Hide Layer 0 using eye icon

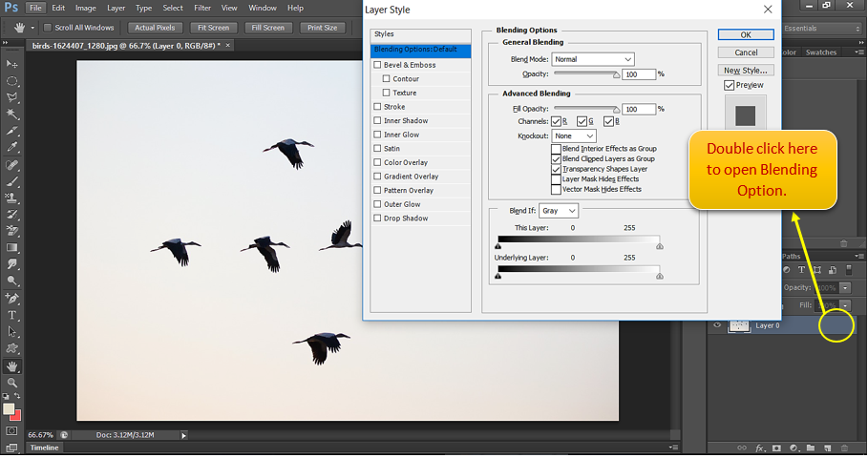point(717,325)
